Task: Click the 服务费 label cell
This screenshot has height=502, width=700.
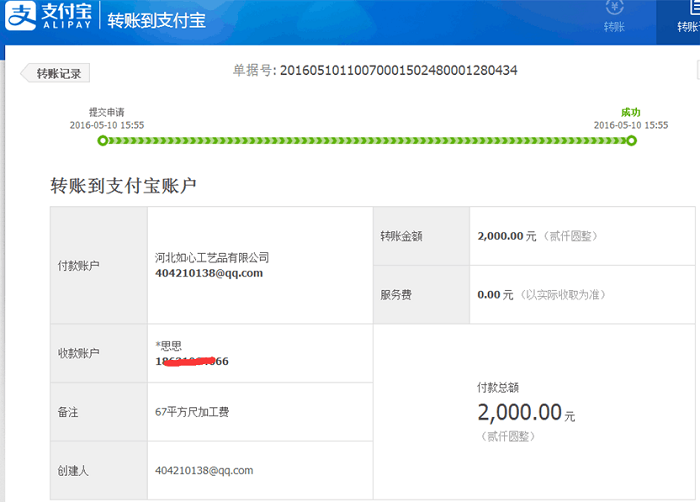Action: 421,295
